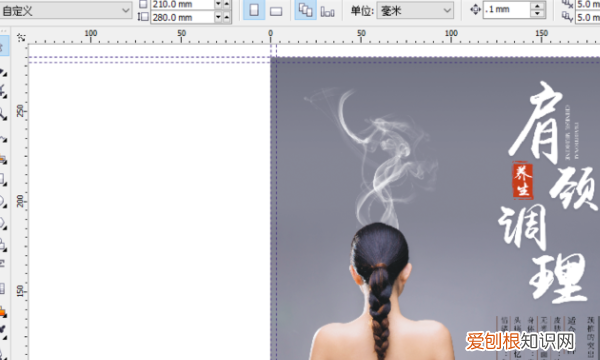600x360 pixels.
Task: Select the red 养生 seal on the poster
Action: pos(522,180)
